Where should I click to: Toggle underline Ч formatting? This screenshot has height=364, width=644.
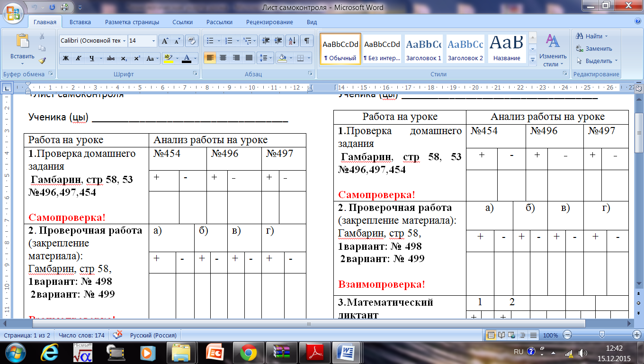coord(91,58)
